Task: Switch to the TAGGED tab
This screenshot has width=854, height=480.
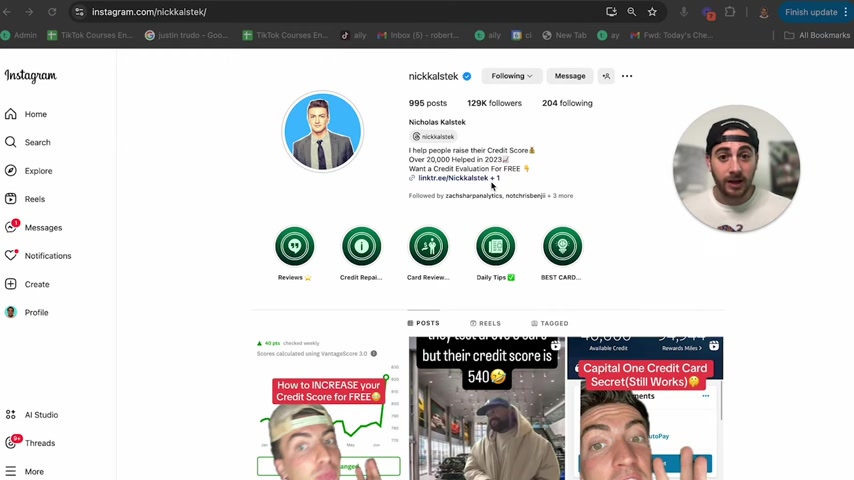Action: (550, 323)
